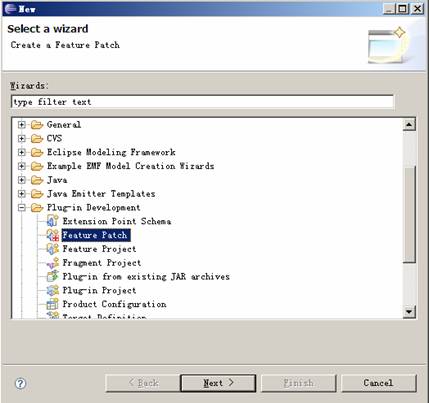Click the Java folder icon
This screenshot has height=403, width=429.
pyautogui.click(x=37, y=180)
